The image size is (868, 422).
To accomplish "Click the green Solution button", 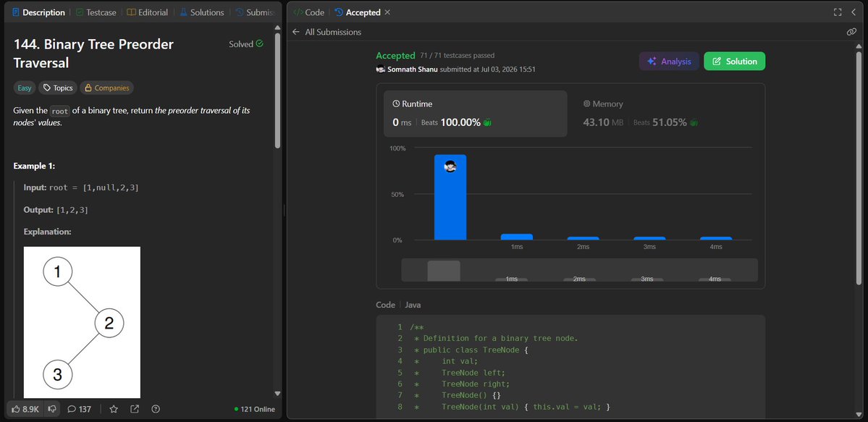I will pos(734,62).
